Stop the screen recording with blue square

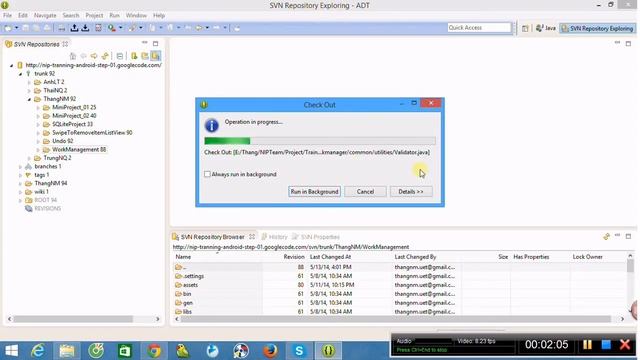point(606,345)
